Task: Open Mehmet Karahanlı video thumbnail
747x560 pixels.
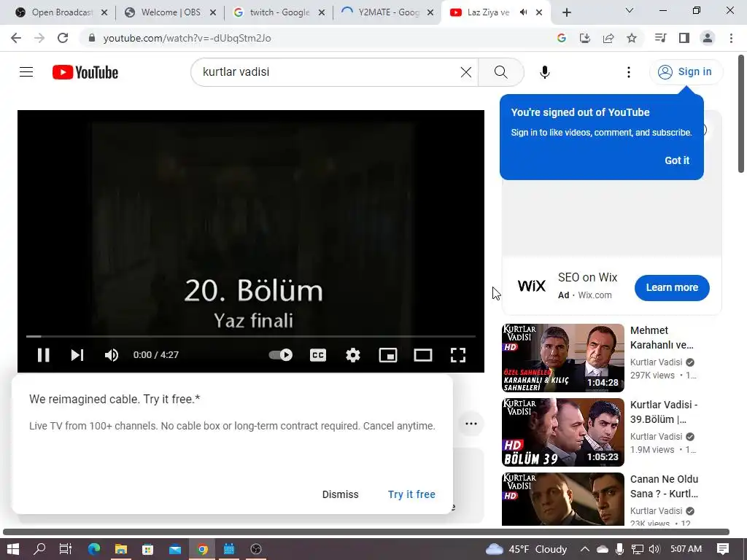Action: (562, 357)
